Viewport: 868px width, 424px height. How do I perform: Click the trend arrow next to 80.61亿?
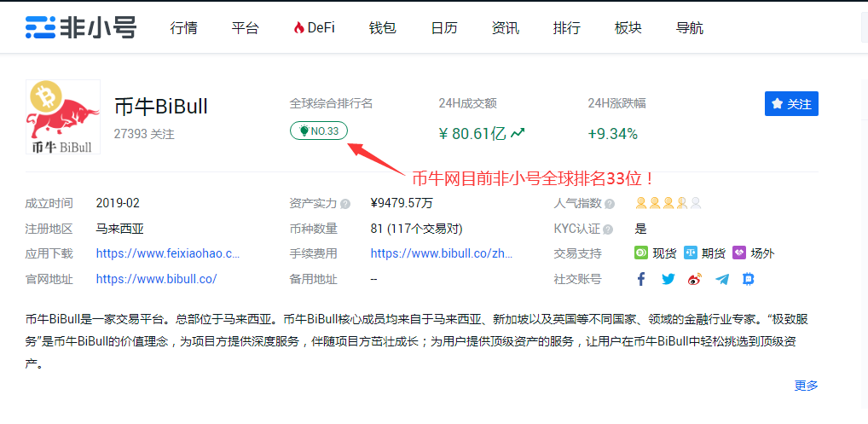point(518,133)
